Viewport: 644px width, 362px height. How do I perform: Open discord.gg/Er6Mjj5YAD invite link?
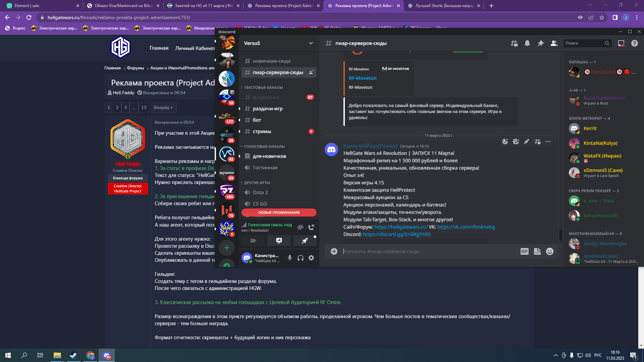pos(397,234)
